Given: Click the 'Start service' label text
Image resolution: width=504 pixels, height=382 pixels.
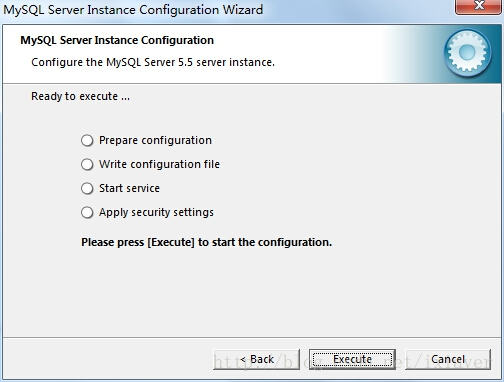Looking at the screenshot, I should 129,188.
